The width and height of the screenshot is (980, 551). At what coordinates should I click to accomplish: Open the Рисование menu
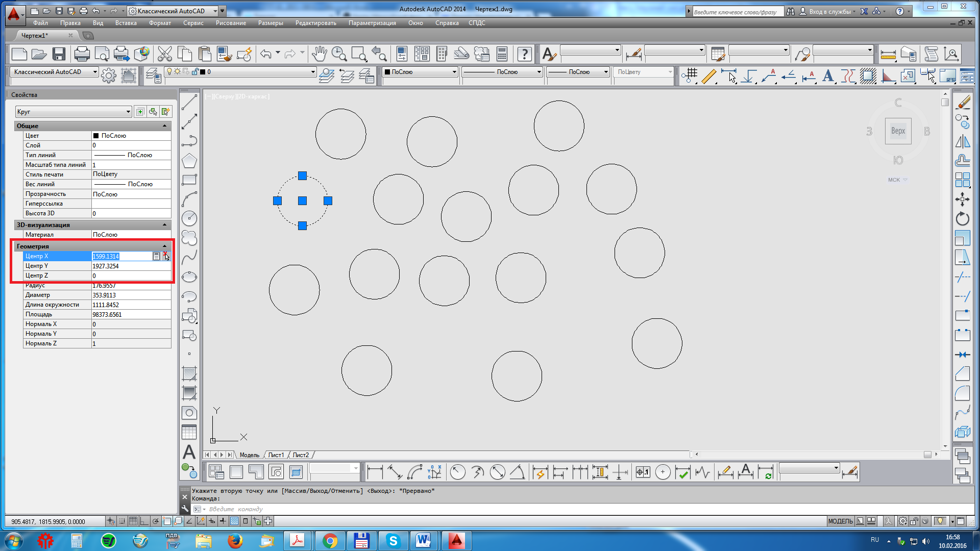[231, 23]
